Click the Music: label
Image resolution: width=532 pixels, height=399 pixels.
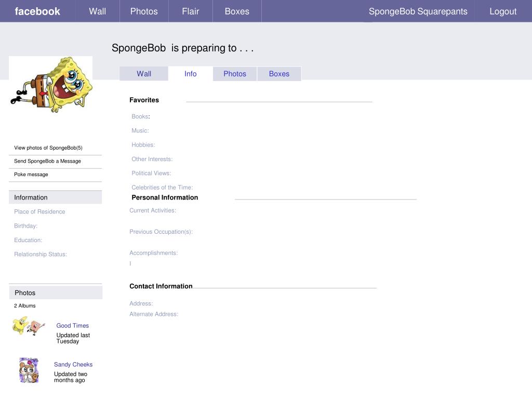pos(140,130)
